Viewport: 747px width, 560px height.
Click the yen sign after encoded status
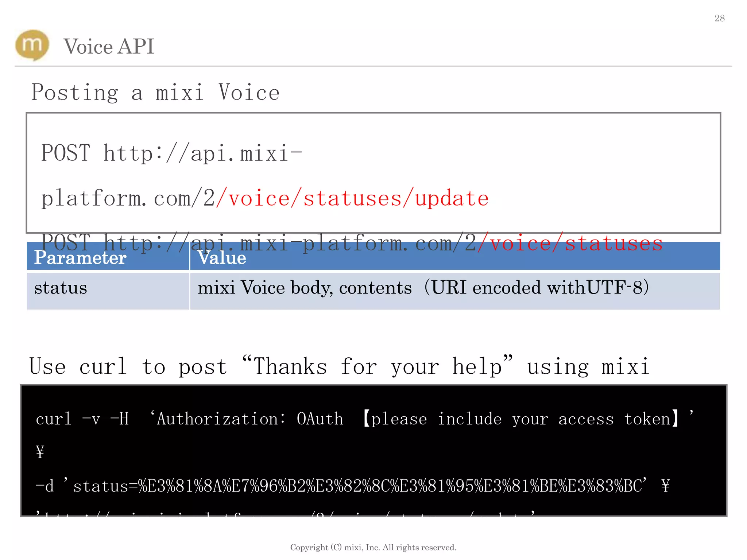(x=665, y=486)
